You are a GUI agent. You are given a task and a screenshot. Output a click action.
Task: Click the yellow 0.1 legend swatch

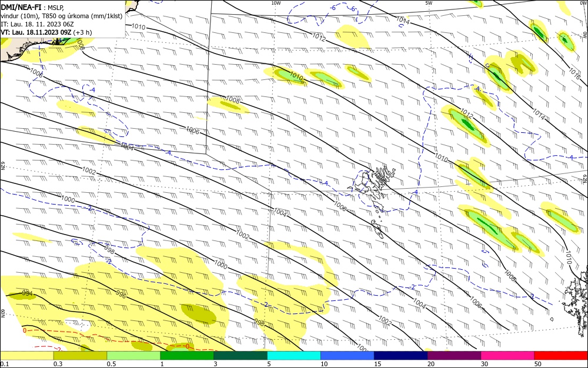26,356
